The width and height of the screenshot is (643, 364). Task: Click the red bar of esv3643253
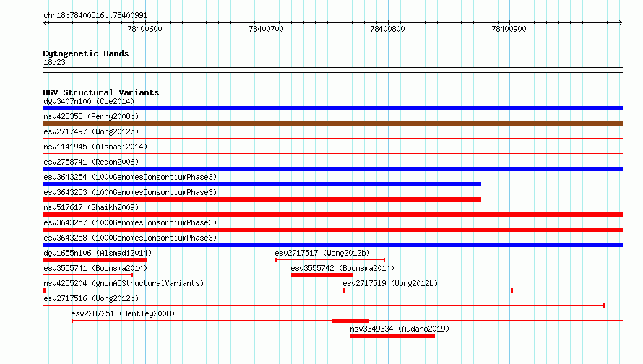click(262, 199)
